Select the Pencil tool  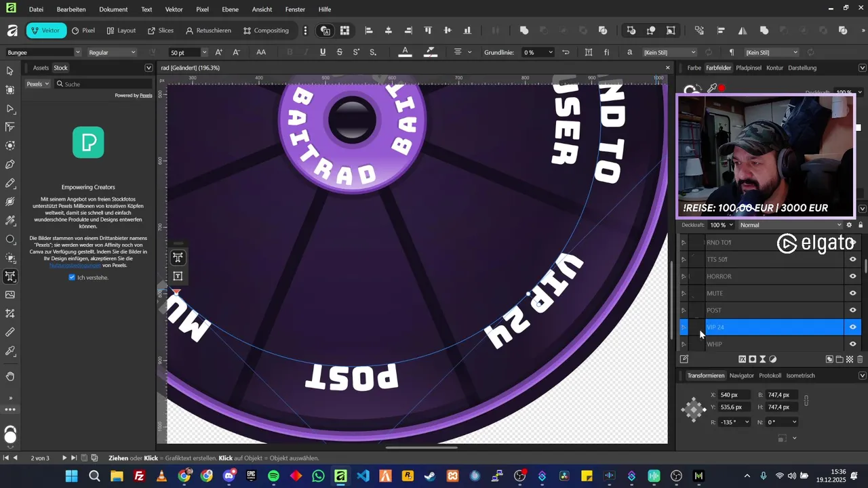10,183
